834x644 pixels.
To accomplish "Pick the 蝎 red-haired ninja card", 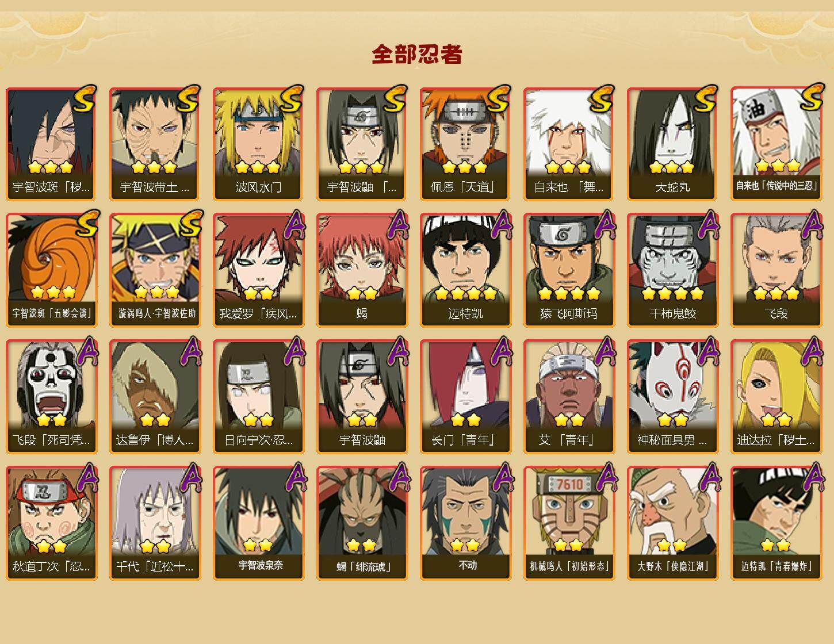I will (x=362, y=270).
